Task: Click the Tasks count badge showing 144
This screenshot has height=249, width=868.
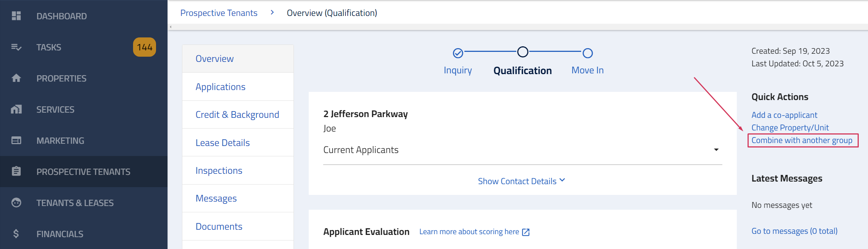Action: (144, 47)
